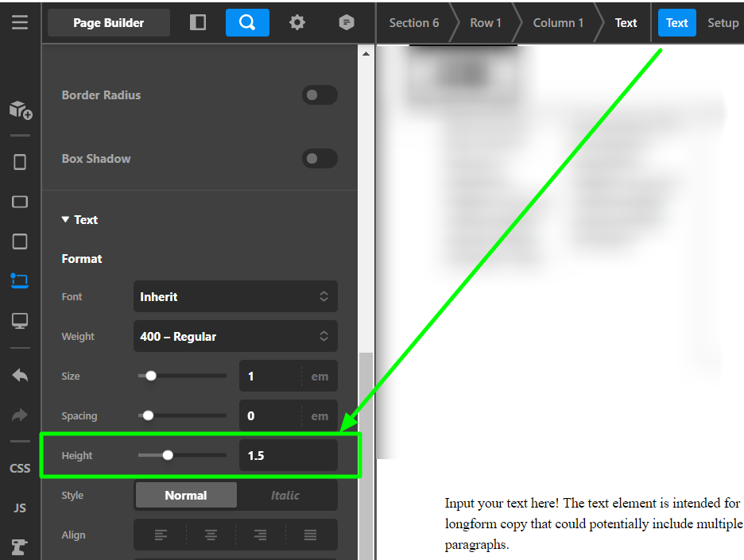Select the landscape mobile breakpoint icon
This screenshot has width=744, height=560.
click(19, 202)
